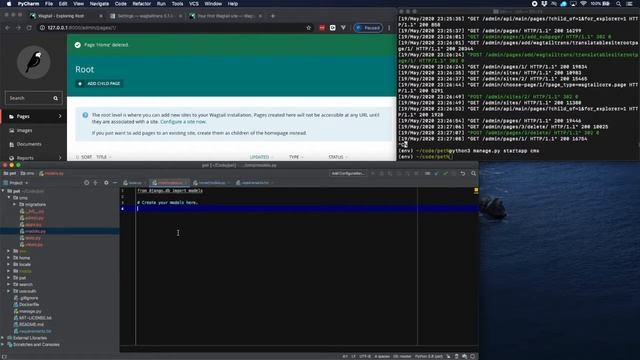Open the Tools menu
This screenshot has width=640, height=360.
177,4
